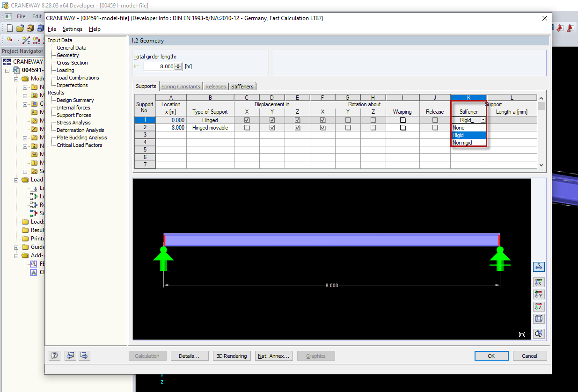Open the CRANEWAY File menu
The width and height of the screenshot is (578, 392).
click(x=52, y=29)
